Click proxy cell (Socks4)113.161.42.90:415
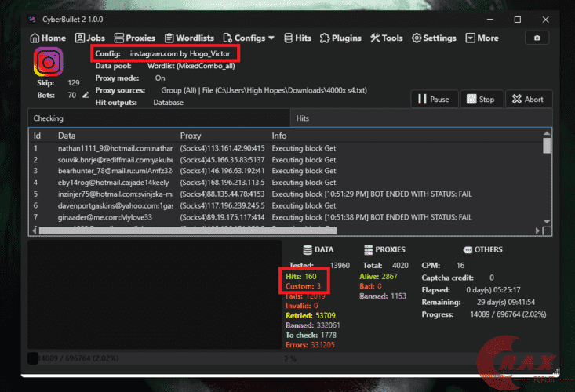Viewport: 575px width, 392px height. 222,148
